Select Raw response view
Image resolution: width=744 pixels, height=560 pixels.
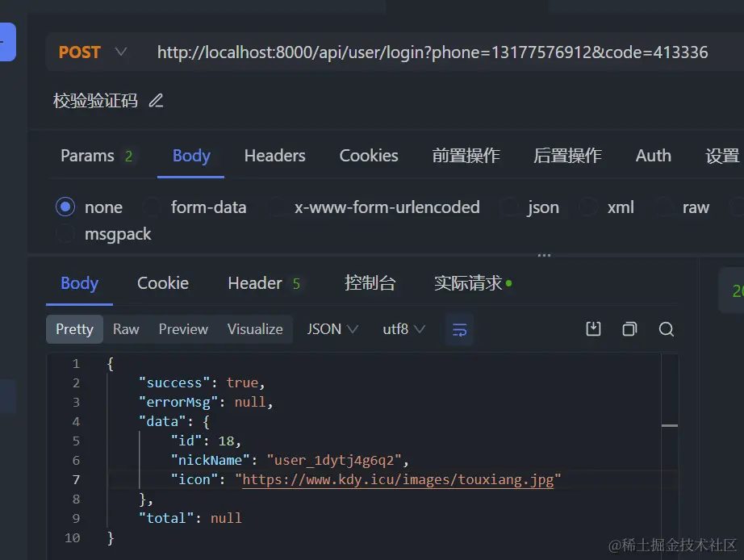[126, 329]
